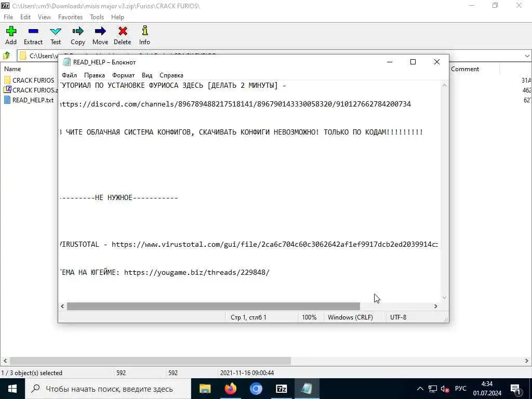Close the READ_HELP Notepad window

pyautogui.click(x=437, y=62)
